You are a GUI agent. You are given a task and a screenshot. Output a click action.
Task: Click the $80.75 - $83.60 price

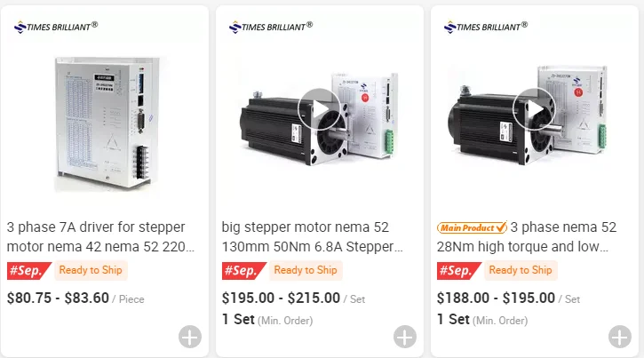[x=58, y=298]
